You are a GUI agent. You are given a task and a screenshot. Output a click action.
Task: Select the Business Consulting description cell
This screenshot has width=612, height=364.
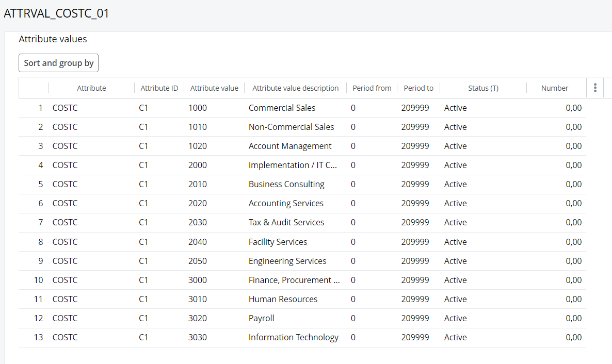(x=286, y=184)
